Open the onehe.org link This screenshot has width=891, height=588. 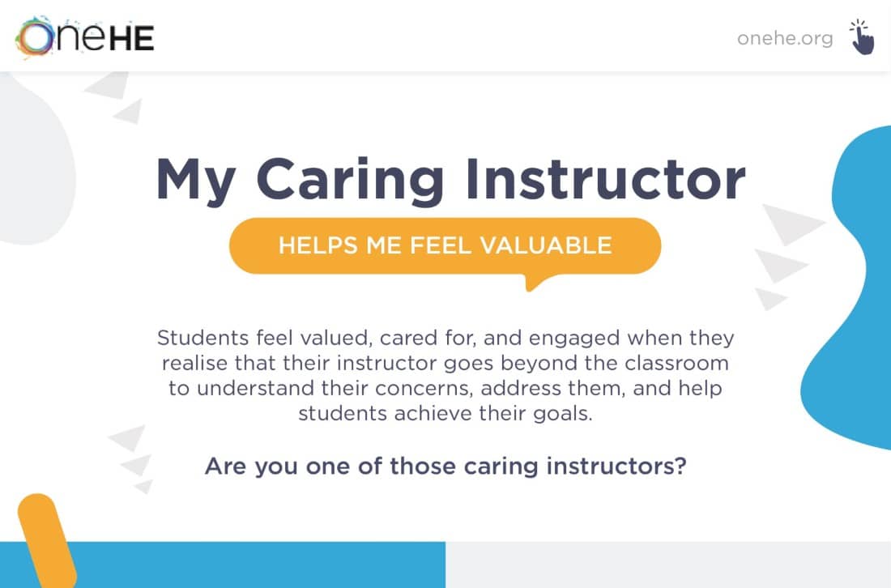coord(785,39)
